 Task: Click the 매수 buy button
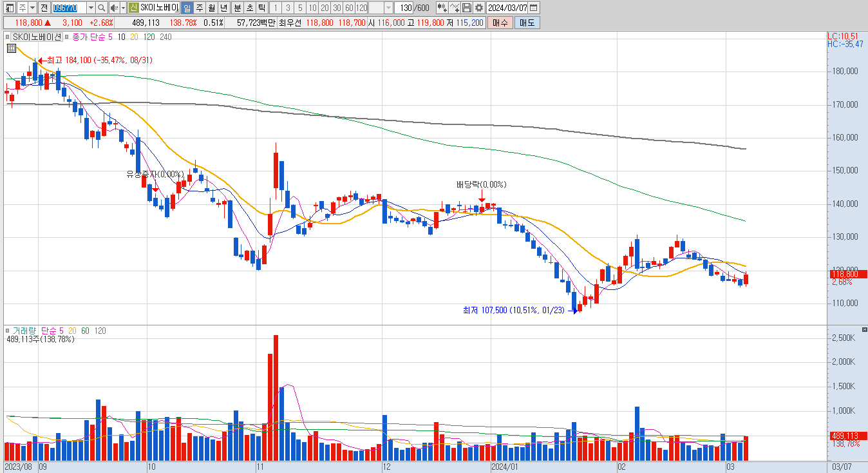500,23
